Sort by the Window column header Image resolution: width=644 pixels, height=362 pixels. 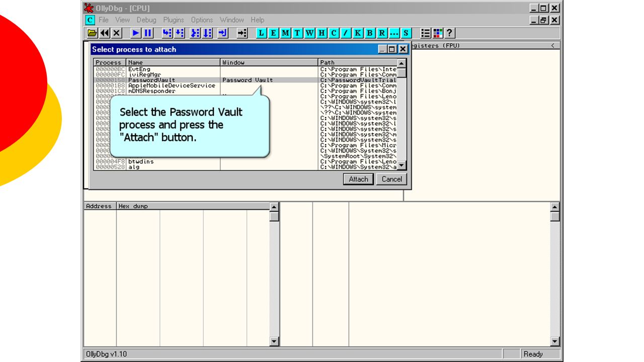tap(269, 62)
